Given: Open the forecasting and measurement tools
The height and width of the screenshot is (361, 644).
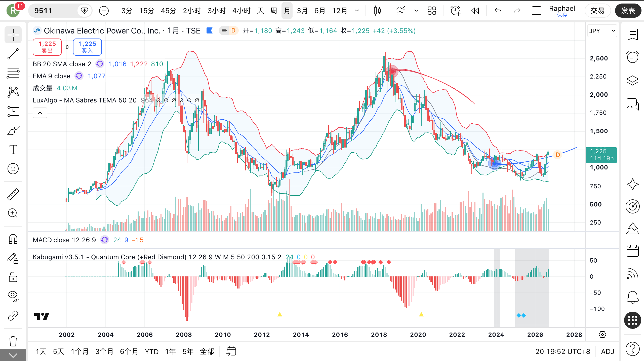Looking at the screenshot, I should tap(13, 111).
